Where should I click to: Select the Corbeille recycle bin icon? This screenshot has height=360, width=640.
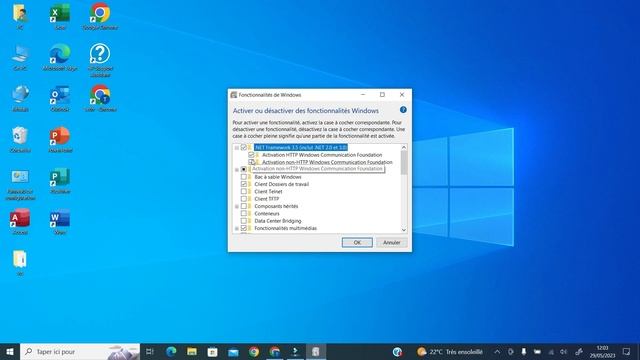[x=20, y=140]
